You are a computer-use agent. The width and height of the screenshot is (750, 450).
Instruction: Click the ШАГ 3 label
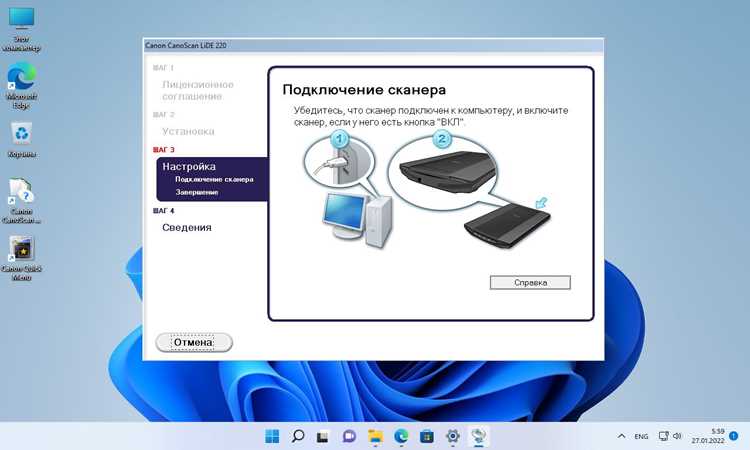point(164,150)
